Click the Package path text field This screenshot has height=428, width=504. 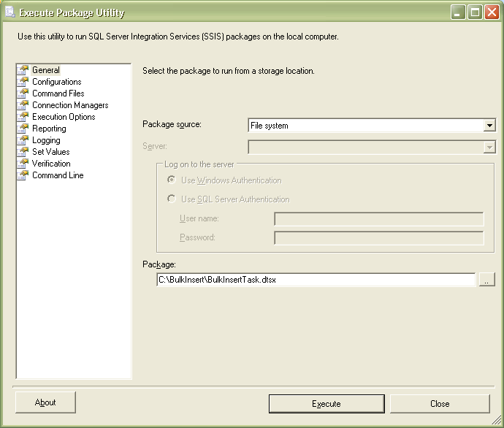[x=316, y=279]
